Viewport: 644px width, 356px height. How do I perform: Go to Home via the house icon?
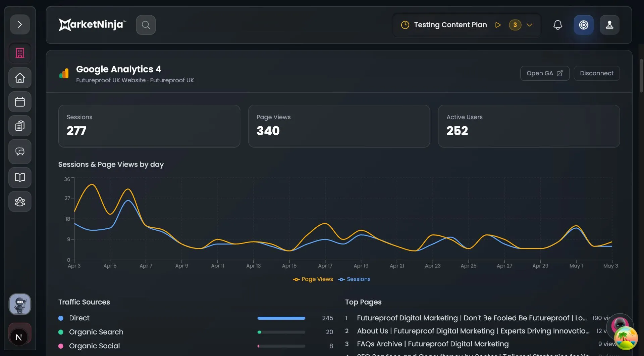pyautogui.click(x=20, y=78)
